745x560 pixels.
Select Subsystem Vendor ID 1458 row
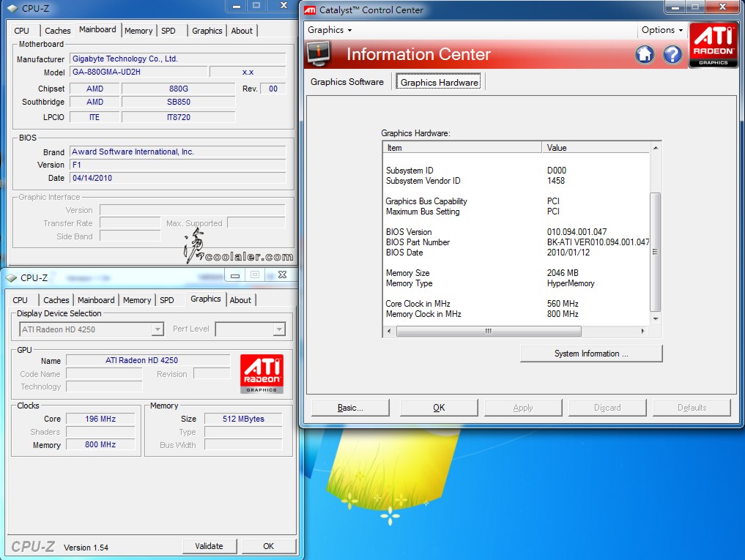point(516,181)
